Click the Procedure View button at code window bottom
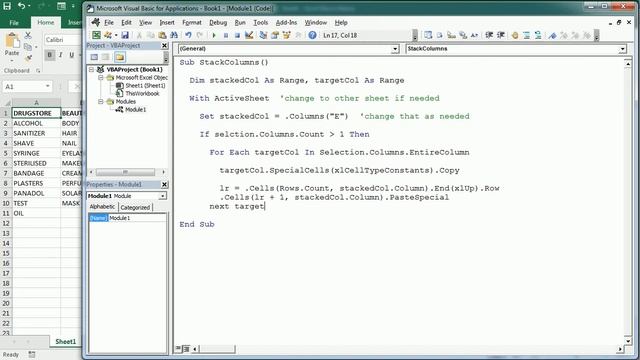Image resolution: width=640 pixels, height=360 pixels. click(178, 349)
